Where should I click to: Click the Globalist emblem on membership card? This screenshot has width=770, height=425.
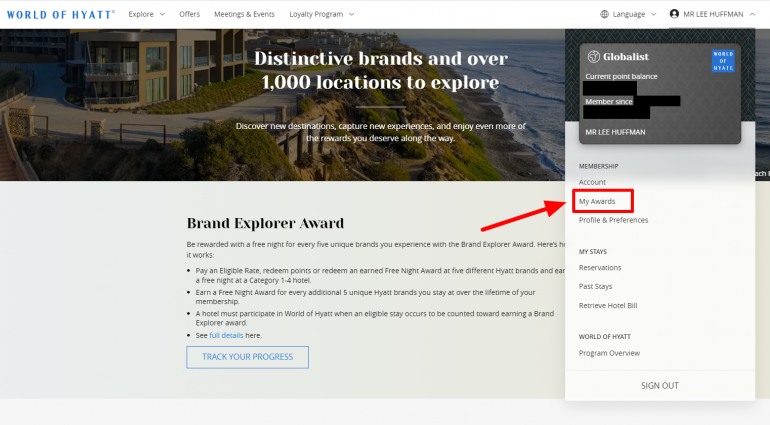coord(594,57)
